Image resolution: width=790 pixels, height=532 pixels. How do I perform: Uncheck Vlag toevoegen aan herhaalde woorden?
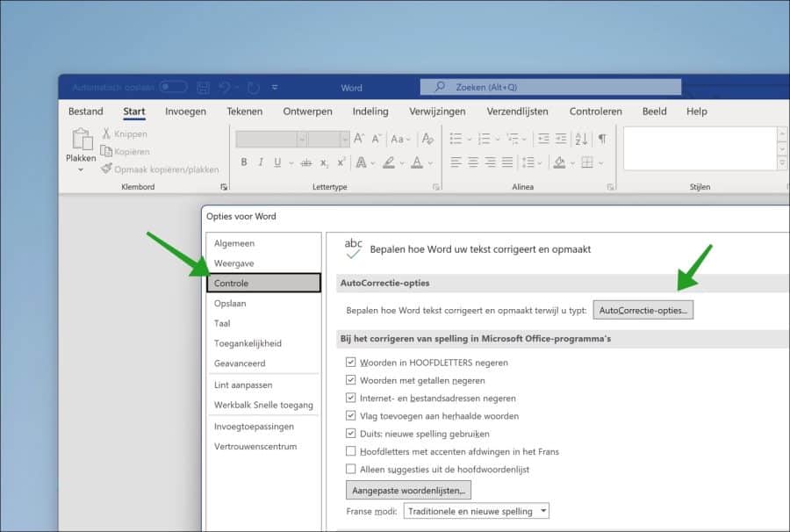pos(350,415)
